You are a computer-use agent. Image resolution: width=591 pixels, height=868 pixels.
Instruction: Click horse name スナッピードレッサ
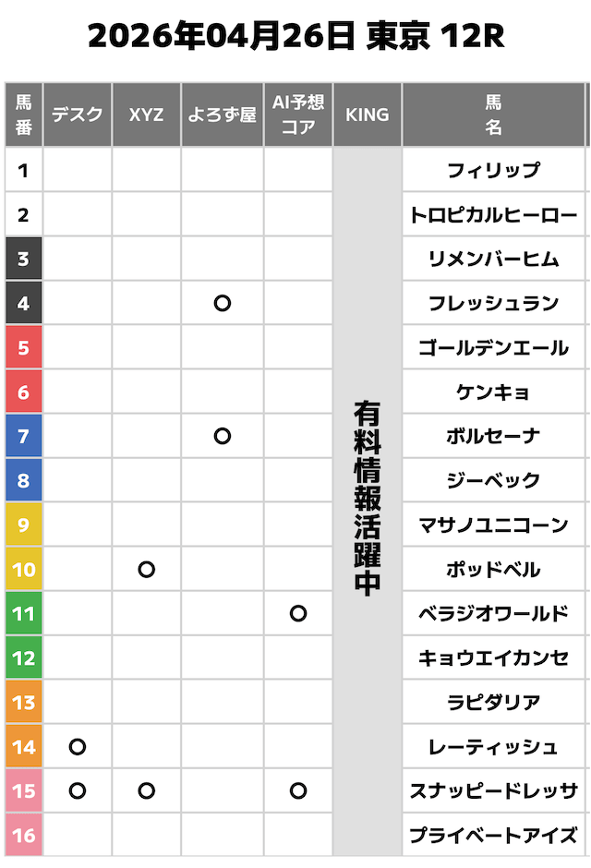click(x=493, y=790)
